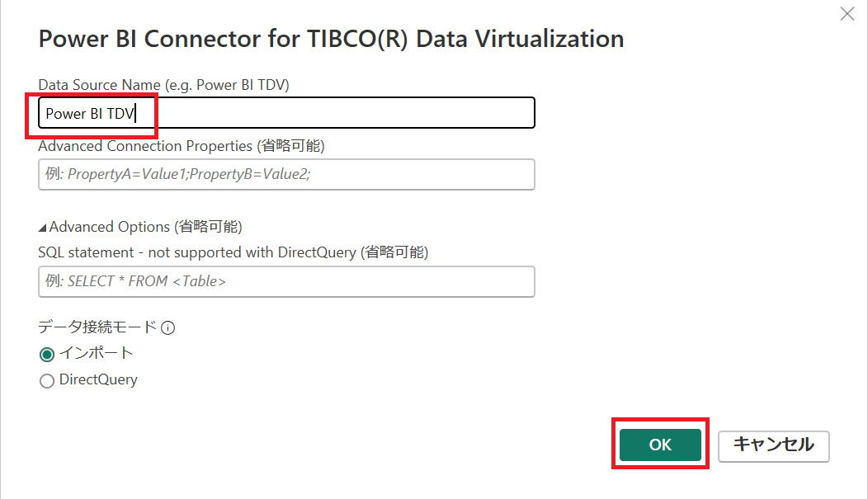
Task: Click the SQL statement caption label
Action: 233,252
